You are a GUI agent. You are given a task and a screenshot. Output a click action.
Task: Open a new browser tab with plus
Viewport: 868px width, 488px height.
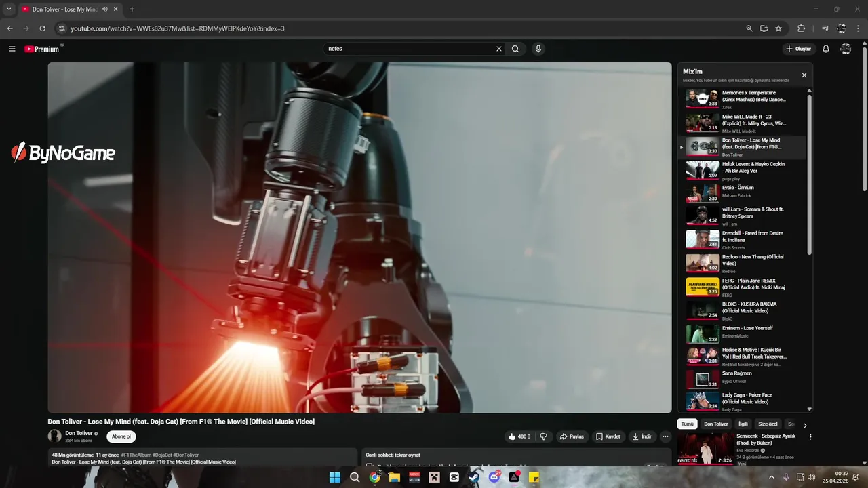132,9
